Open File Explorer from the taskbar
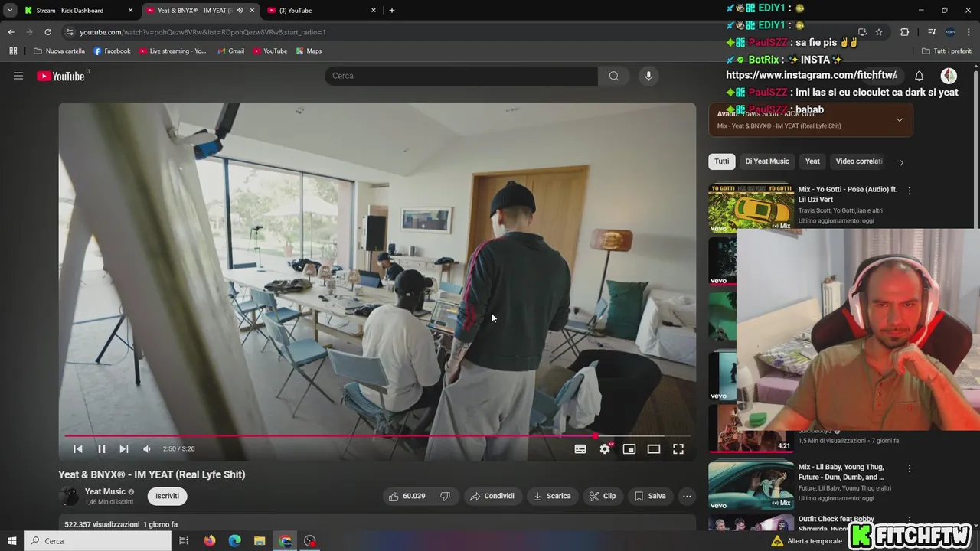 tap(260, 541)
